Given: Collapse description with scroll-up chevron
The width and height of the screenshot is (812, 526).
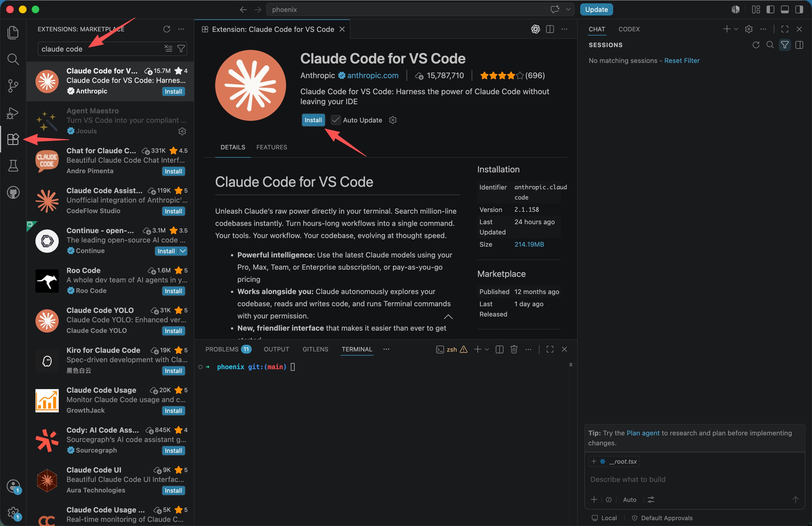Looking at the screenshot, I should [448, 317].
